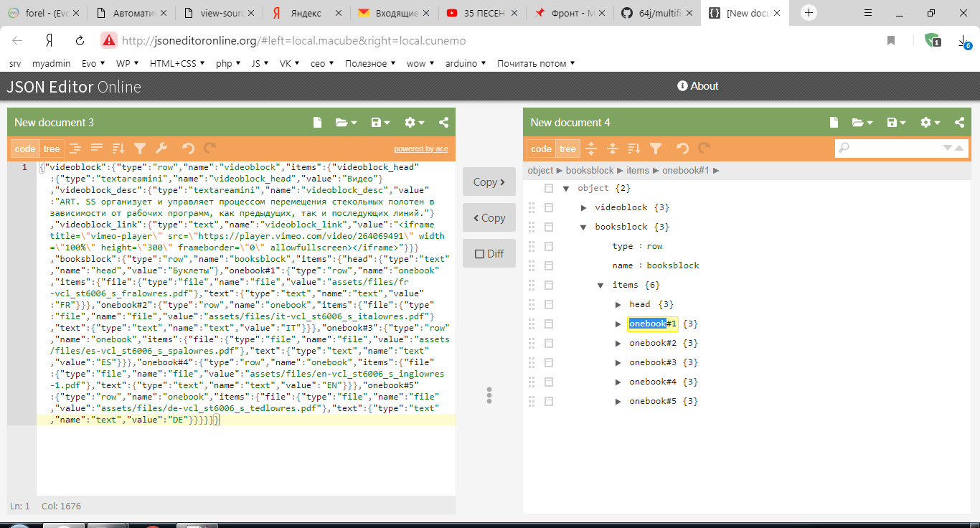980x528 pixels.
Task: Go to next search result arrow
Action: pyautogui.click(x=948, y=148)
